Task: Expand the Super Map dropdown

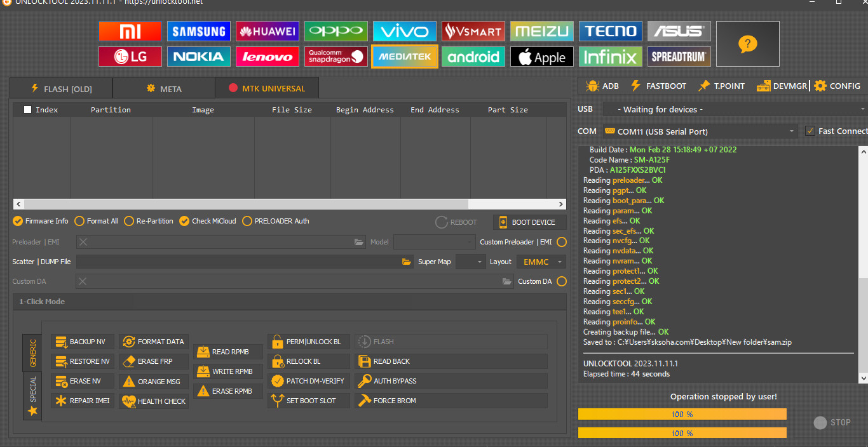Action: pyautogui.click(x=470, y=262)
